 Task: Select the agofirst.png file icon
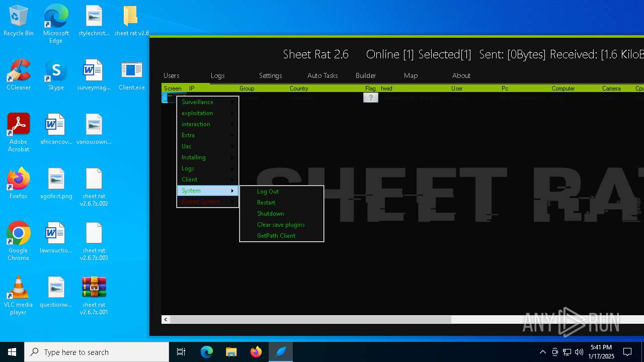coord(56,184)
